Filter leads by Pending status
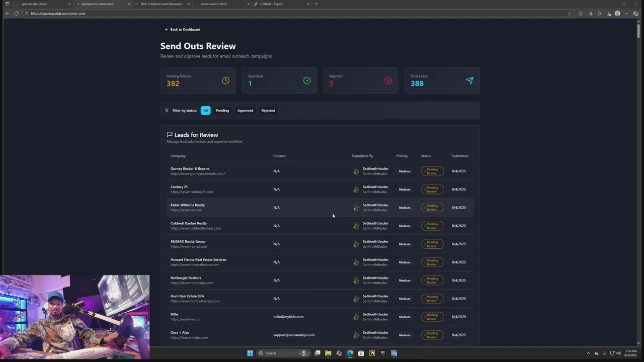The image size is (644, 362). click(x=222, y=111)
